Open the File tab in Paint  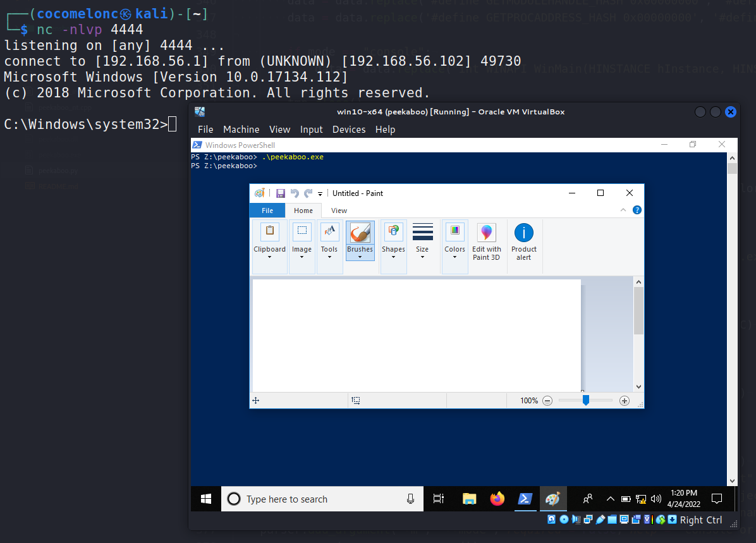(267, 210)
